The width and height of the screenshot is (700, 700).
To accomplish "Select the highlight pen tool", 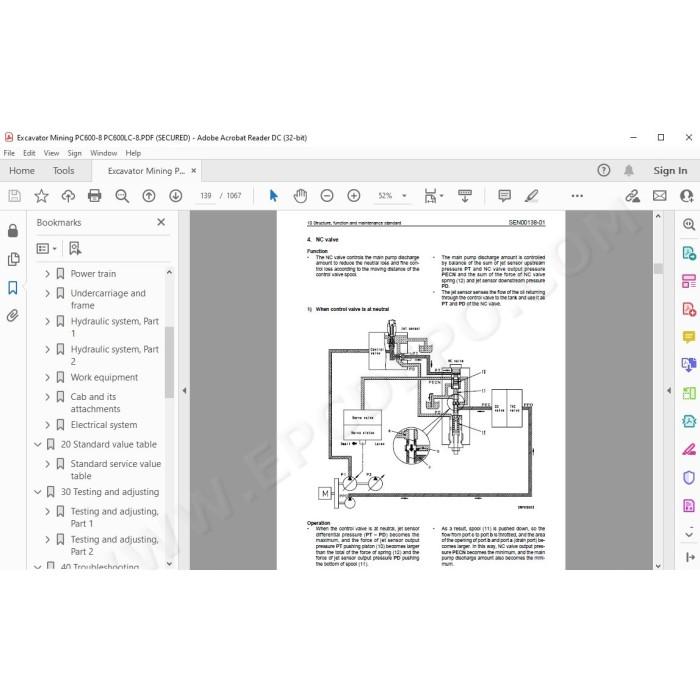I will 531,196.
